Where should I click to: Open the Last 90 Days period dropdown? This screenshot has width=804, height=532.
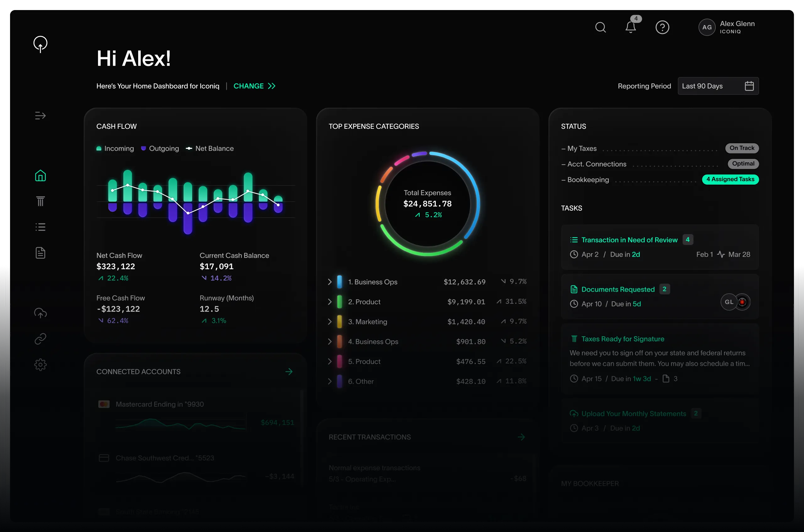[x=718, y=86]
